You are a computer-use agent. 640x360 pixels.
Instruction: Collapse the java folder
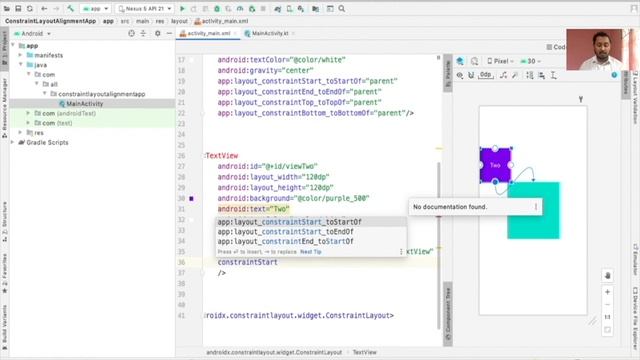pyautogui.click(x=20, y=65)
